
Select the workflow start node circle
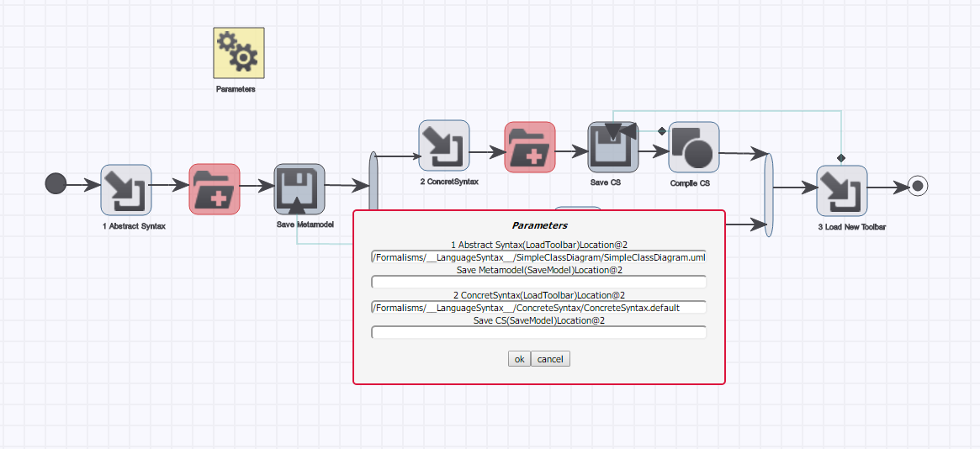point(56,183)
